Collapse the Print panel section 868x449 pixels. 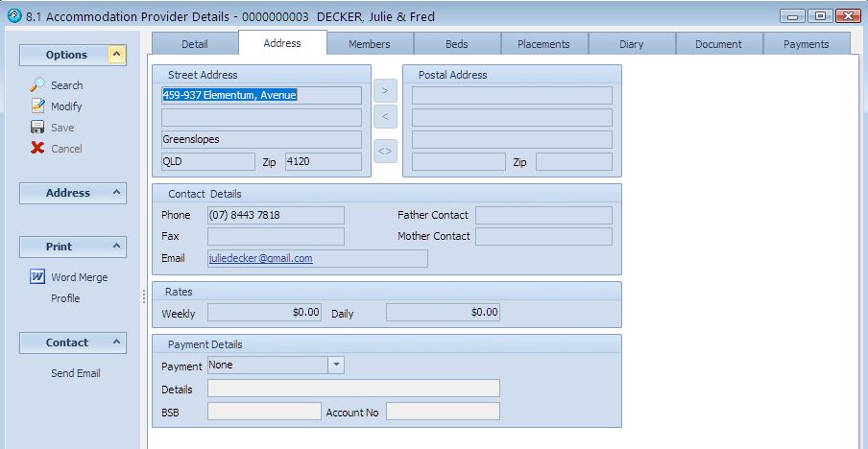point(116,247)
